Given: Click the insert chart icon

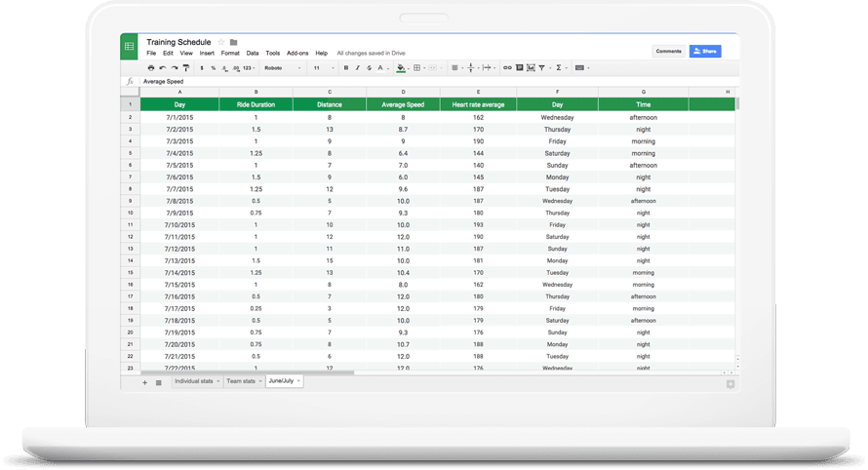Looking at the screenshot, I should point(532,68).
